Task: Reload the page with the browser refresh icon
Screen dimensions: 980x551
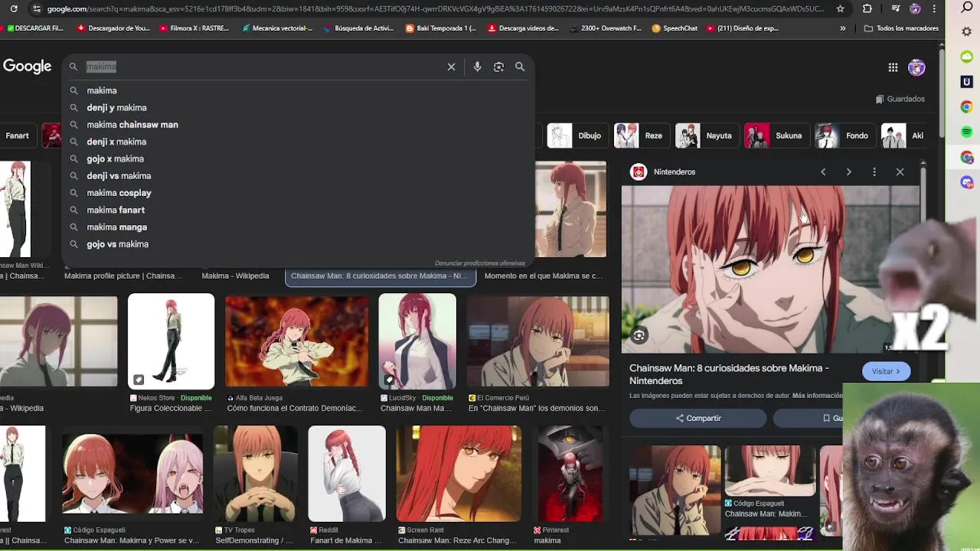Action: pos(14,8)
